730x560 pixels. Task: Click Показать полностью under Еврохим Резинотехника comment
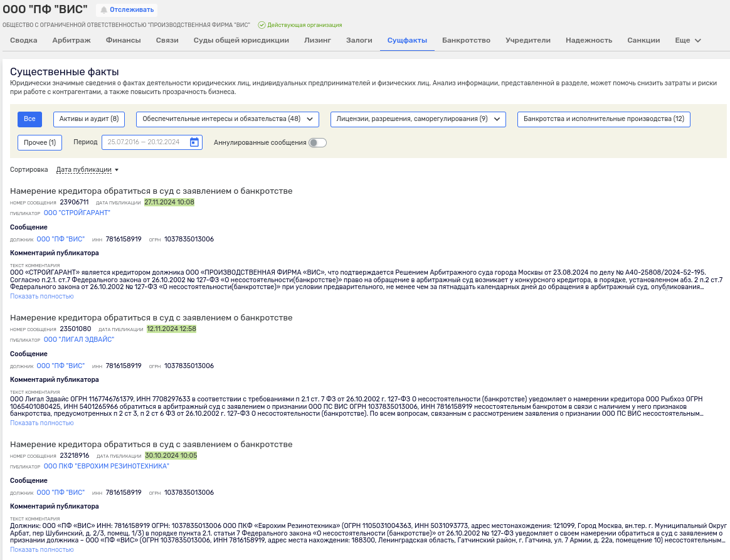point(42,549)
